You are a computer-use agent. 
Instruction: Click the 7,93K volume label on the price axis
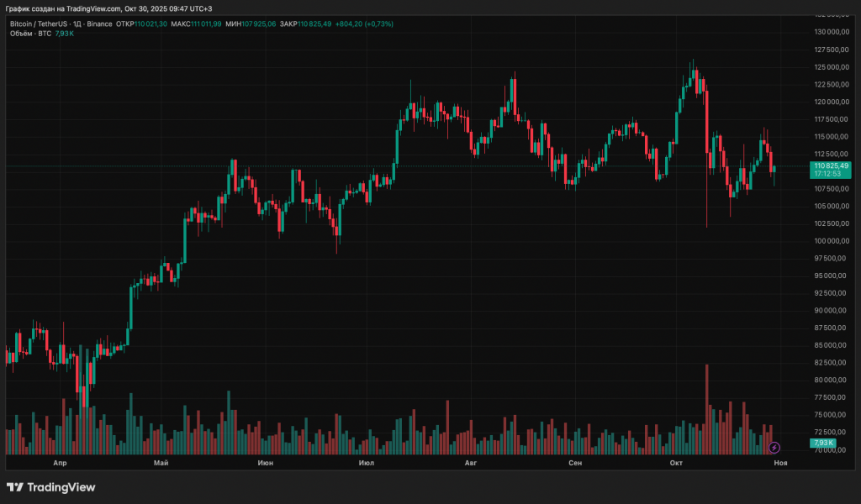pos(822,443)
